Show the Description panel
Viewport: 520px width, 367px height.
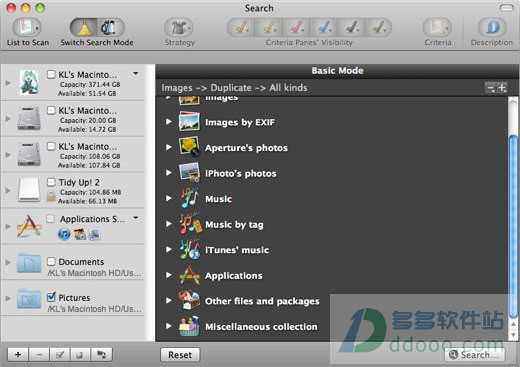492,28
